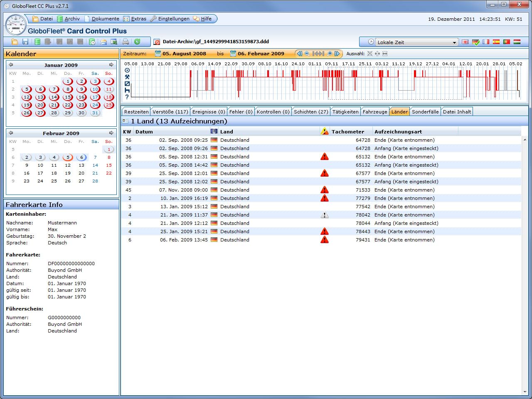
Task: Select the German flag language icon
Action: click(x=476, y=42)
